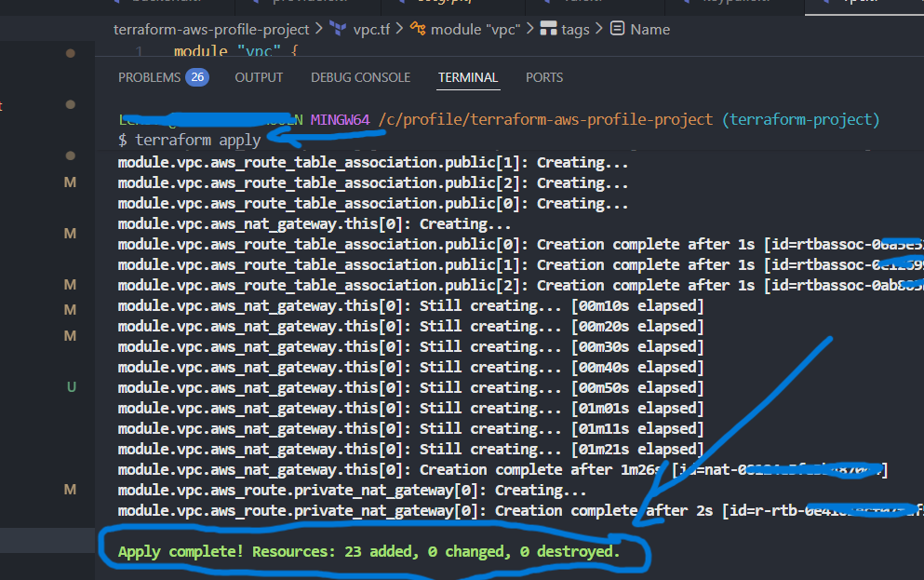Switch to the TERMINAL panel tab
The image size is (924, 580).
click(468, 77)
